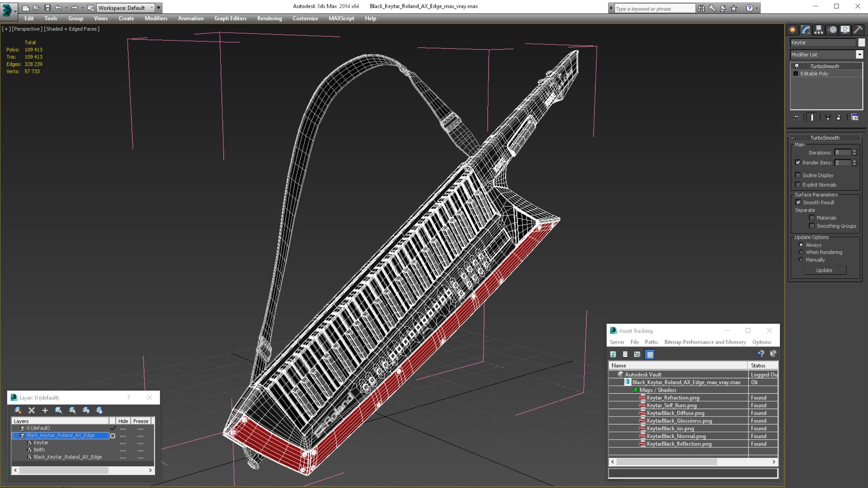
Task: Click Highlight Selected Objects' Layers icon
Action: pyautogui.click(x=72, y=410)
